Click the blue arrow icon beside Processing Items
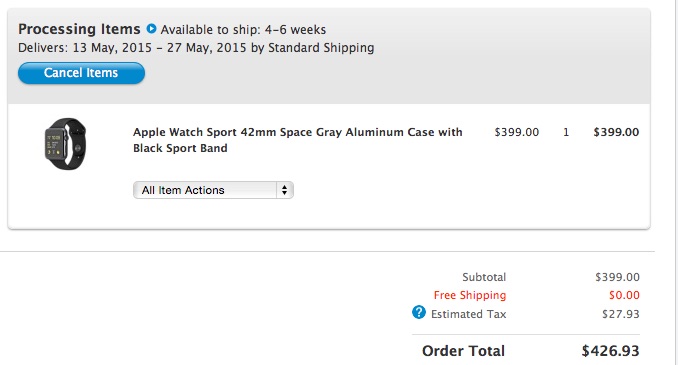678x365 pixels. click(x=151, y=29)
